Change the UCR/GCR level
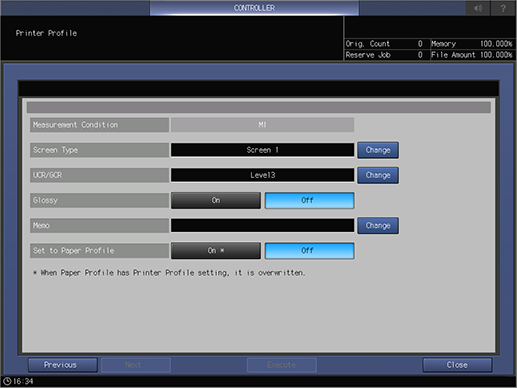The height and width of the screenshot is (388, 517). pos(378,175)
